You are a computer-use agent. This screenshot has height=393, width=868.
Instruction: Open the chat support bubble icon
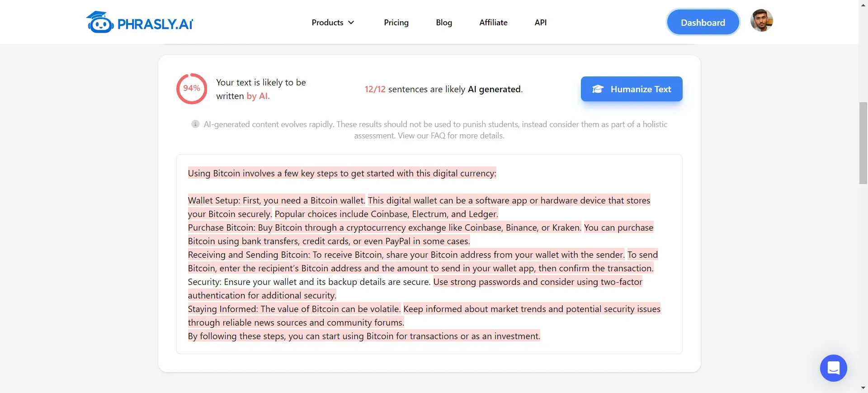[833, 368]
